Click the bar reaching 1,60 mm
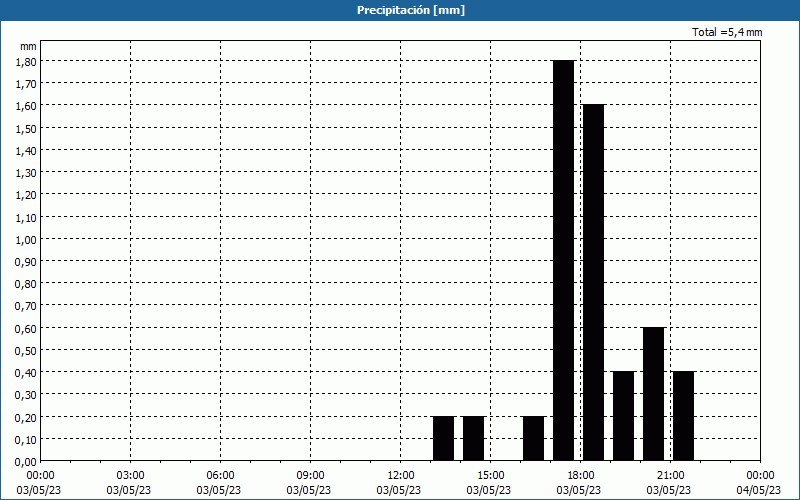Screen dimensions: 800x500 tap(593, 283)
